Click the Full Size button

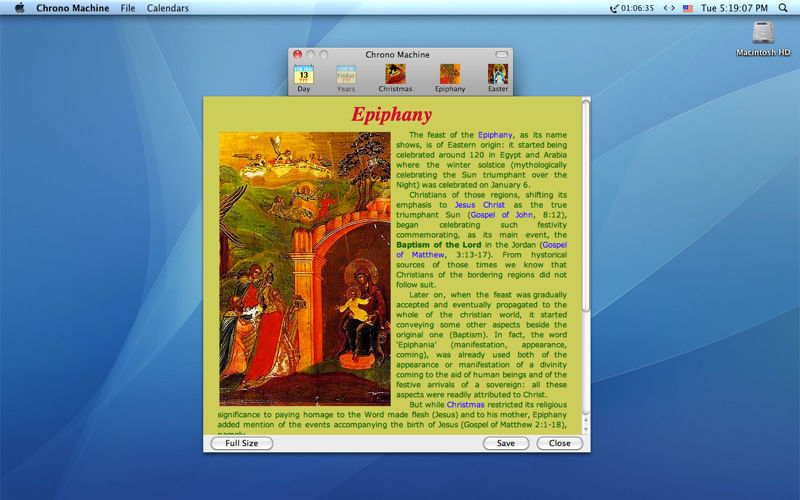pyautogui.click(x=242, y=443)
